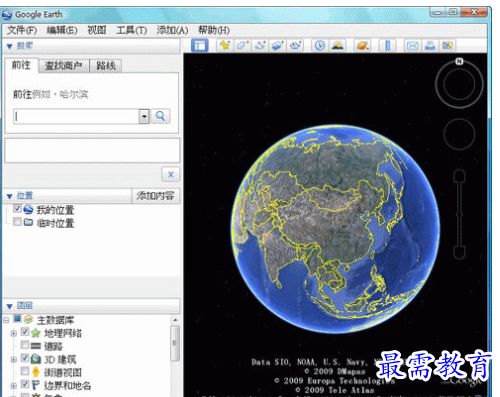Screen dimensions: 500x397
Task: Expand the 3D 建筑 tree node
Action: pyautogui.click(x=14, y=360)
